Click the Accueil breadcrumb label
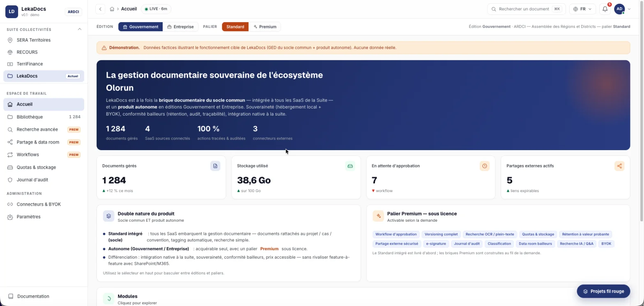 coord(129,9)
